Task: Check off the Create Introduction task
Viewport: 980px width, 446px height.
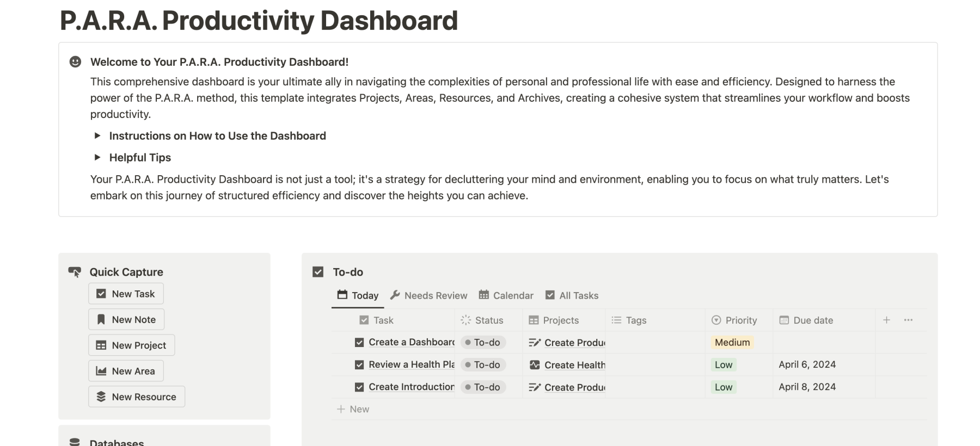Action: (x=359, y=387)
